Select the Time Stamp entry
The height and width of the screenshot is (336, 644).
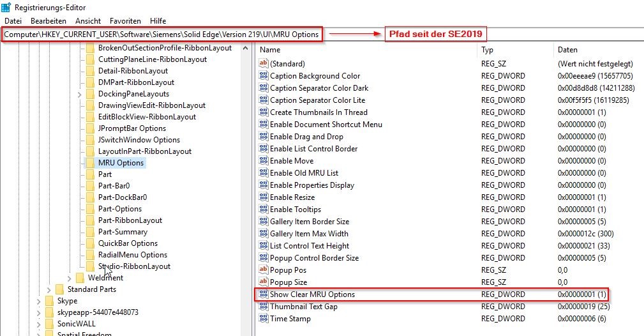pos(290,319)
